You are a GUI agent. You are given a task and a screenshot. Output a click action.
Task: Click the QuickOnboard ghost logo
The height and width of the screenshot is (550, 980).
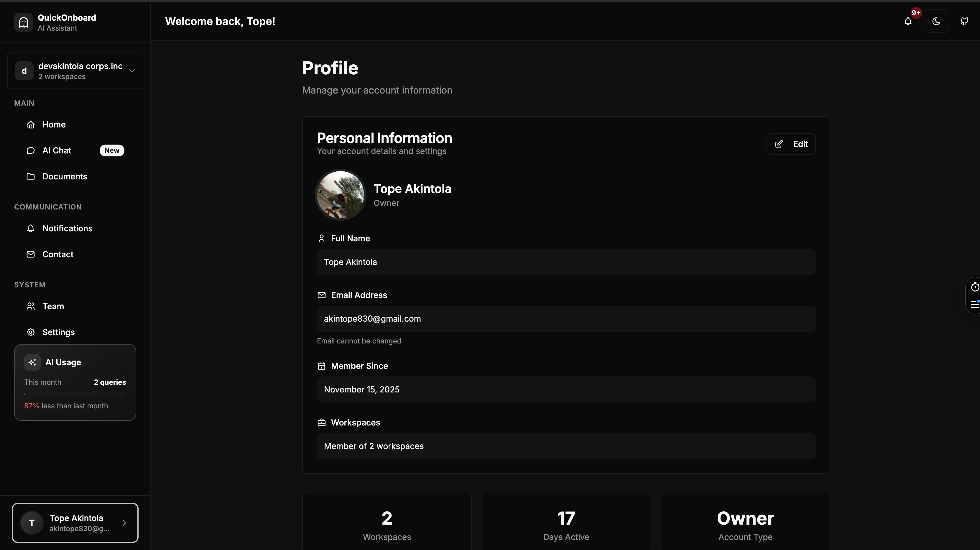24,22
